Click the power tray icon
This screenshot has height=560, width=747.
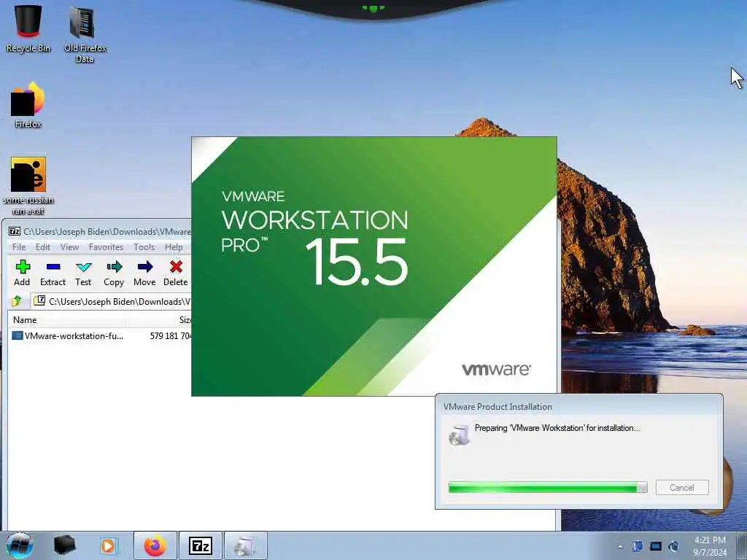point(673,546)
